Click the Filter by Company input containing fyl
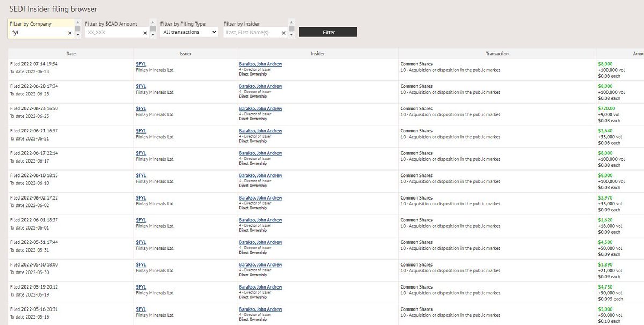644x325 pixels. pyautogui.click(x=41, y=33)
